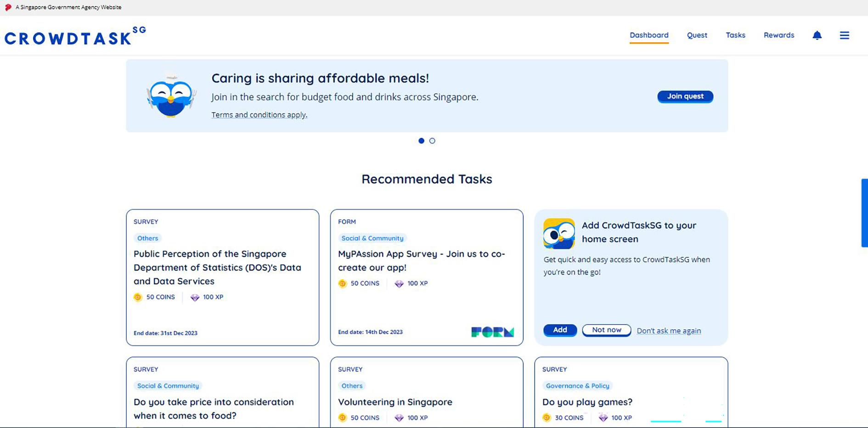Switch to the Quest tab

(697, 35)
